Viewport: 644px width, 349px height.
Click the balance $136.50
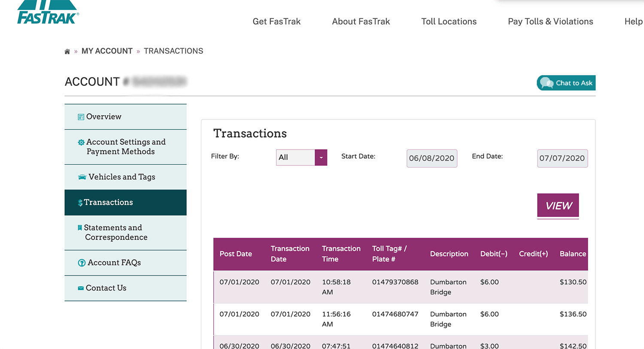[x=573, y=314]
